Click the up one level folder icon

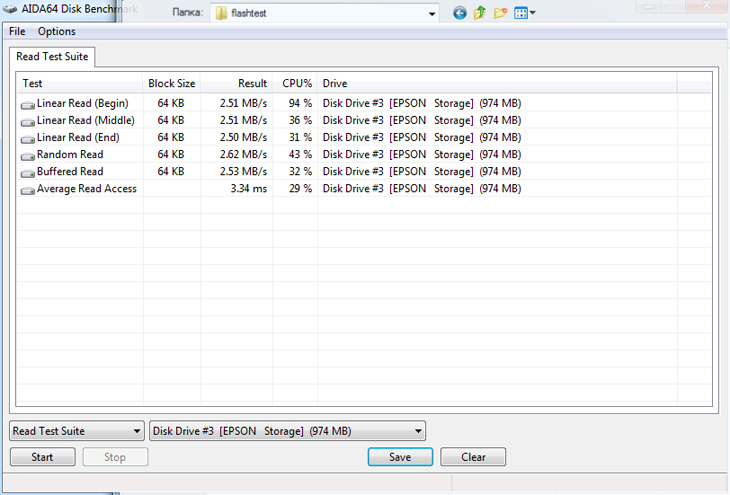point(480,13)
